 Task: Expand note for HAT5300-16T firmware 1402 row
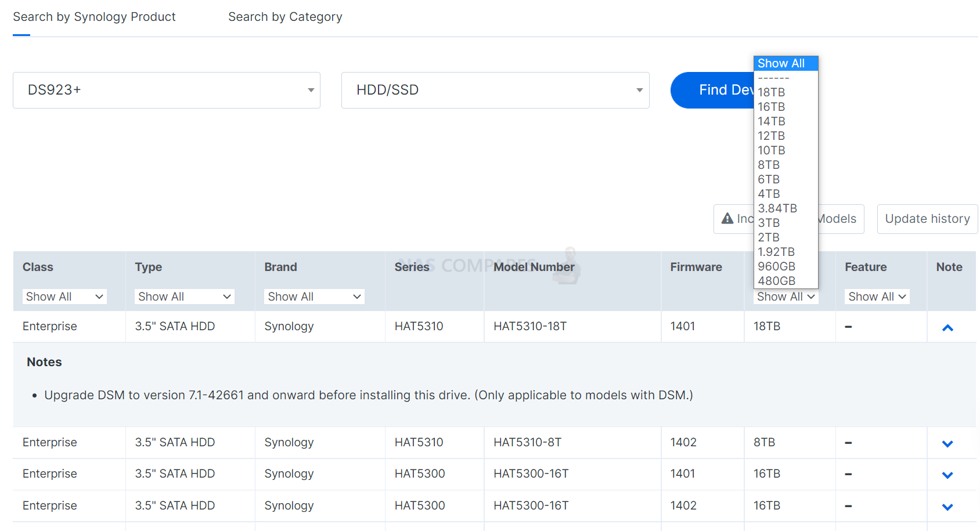[947, 507]
